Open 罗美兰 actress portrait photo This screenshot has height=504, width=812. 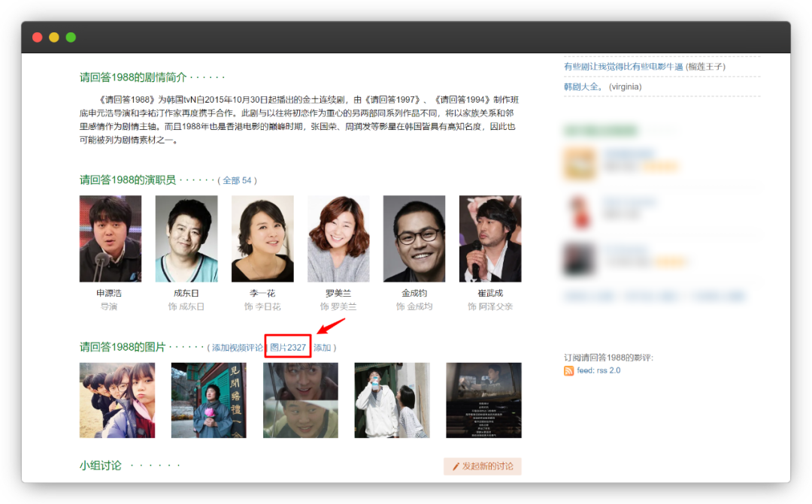point(338,239)
